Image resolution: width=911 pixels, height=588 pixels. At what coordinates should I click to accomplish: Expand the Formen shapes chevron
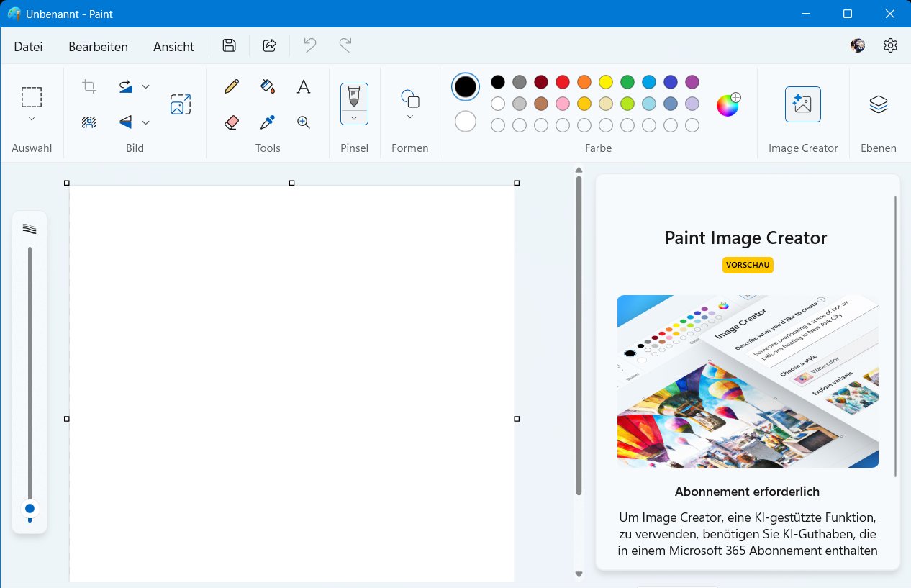[x=410, y=117]
